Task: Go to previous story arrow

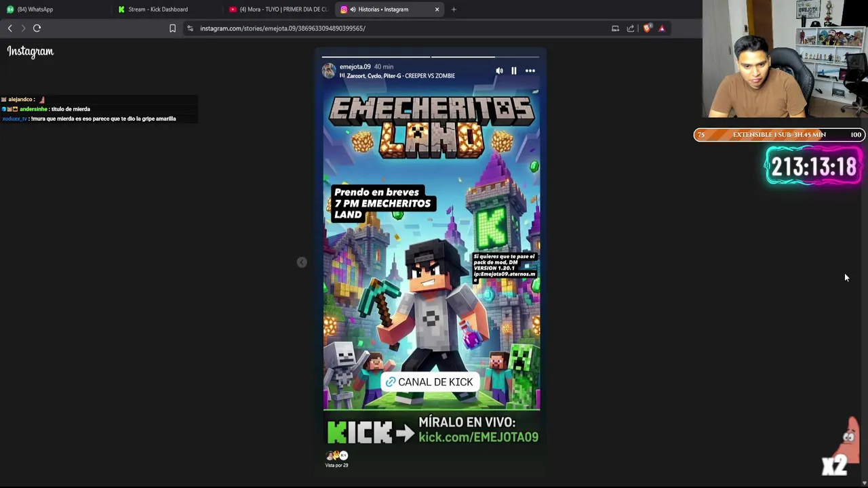Action: click(x=302, y=262)
